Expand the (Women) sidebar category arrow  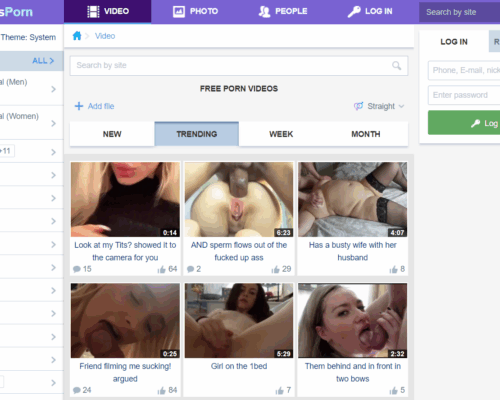(54, 123)
